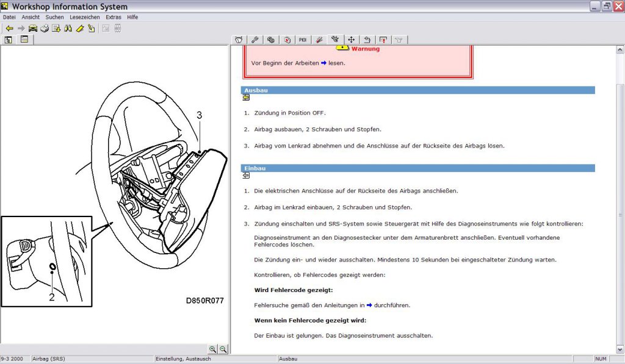This screenshot has height=364, width=625.
Task: Select the red exclamation warning tab icon
Action: click(x=383, y=40)
